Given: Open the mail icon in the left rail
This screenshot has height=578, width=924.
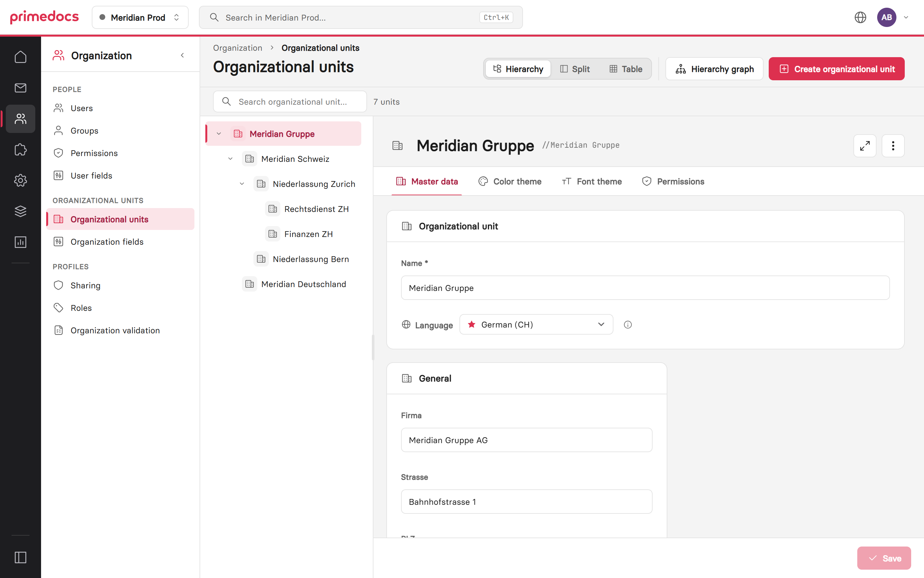Looking at the screenshot, I should 20,88.
